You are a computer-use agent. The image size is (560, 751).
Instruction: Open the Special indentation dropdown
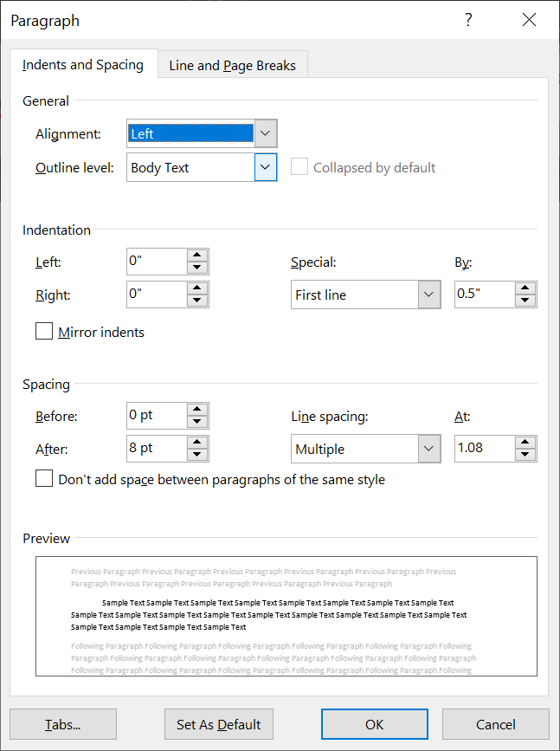click(429, 295)
